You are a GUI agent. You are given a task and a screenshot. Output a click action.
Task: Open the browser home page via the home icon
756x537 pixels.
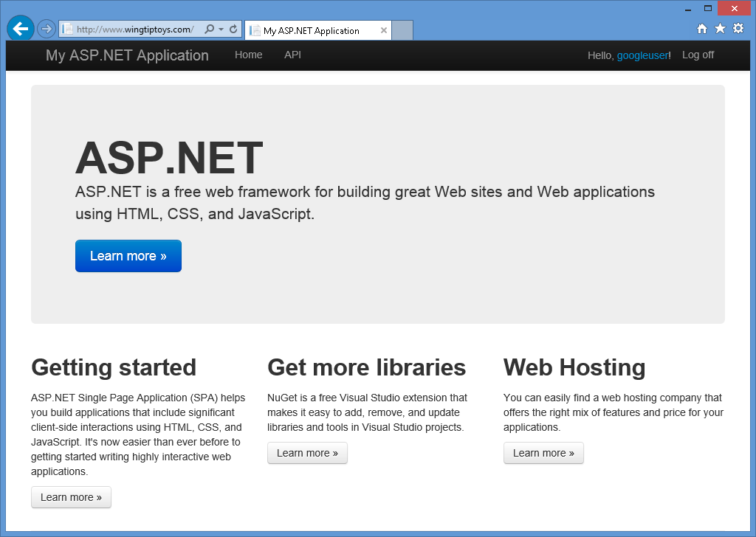[701, 27]
